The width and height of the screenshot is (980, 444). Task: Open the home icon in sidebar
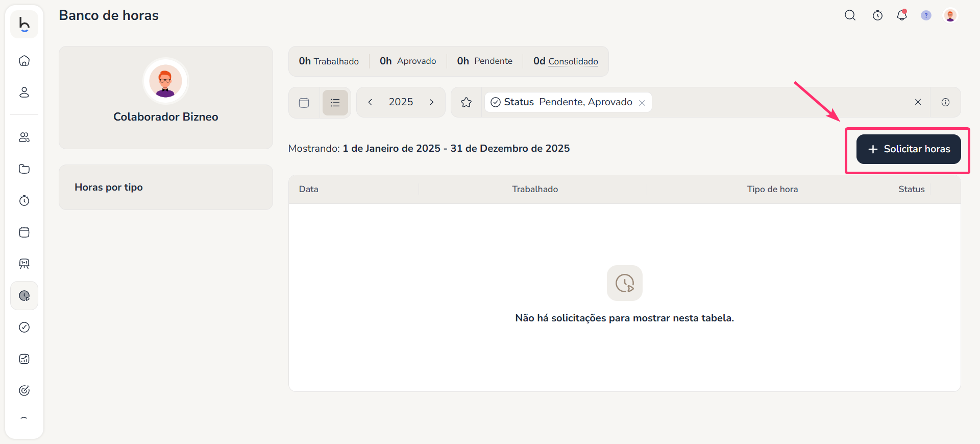coord(24,61)
